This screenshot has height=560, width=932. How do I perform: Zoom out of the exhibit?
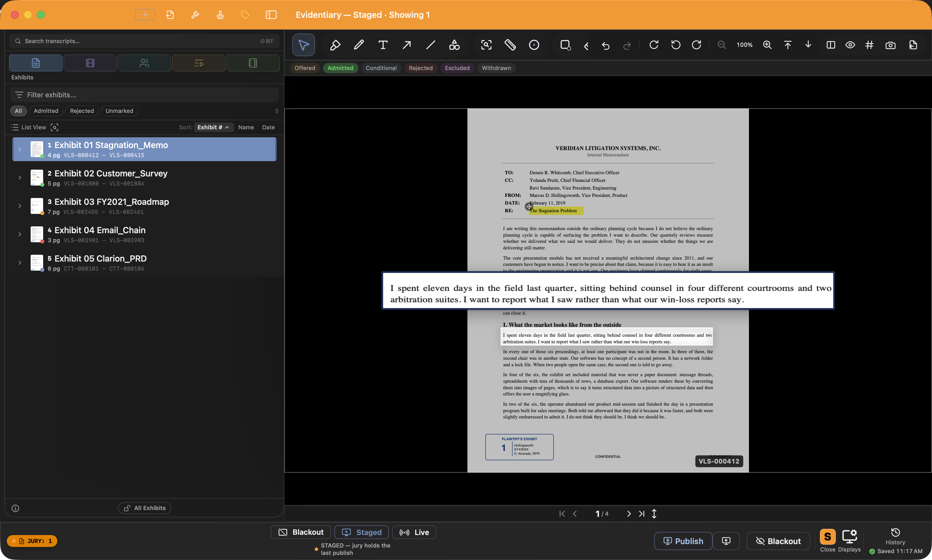coord(721,45)
